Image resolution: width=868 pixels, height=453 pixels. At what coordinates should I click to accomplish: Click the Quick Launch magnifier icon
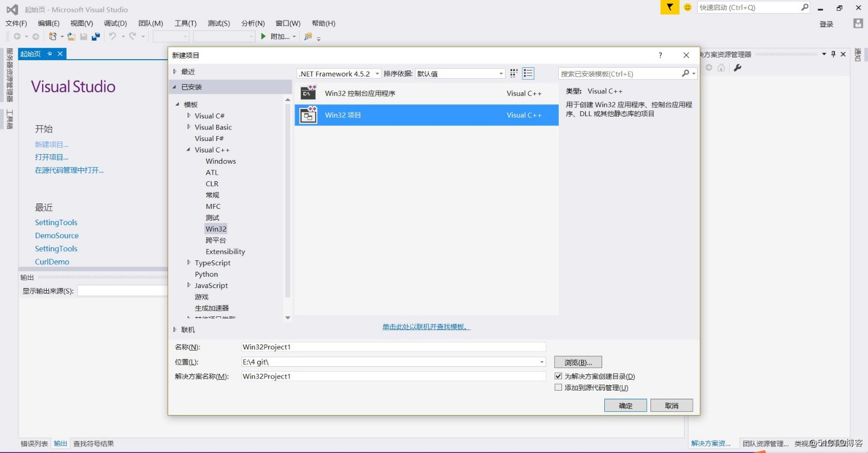tap(805, 7)
